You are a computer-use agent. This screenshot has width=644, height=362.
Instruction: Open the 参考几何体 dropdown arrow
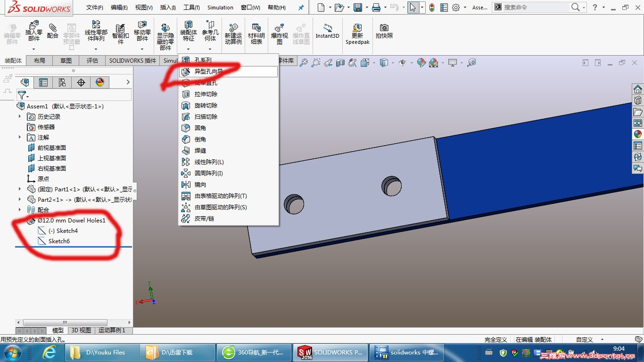tap(210, 49)
